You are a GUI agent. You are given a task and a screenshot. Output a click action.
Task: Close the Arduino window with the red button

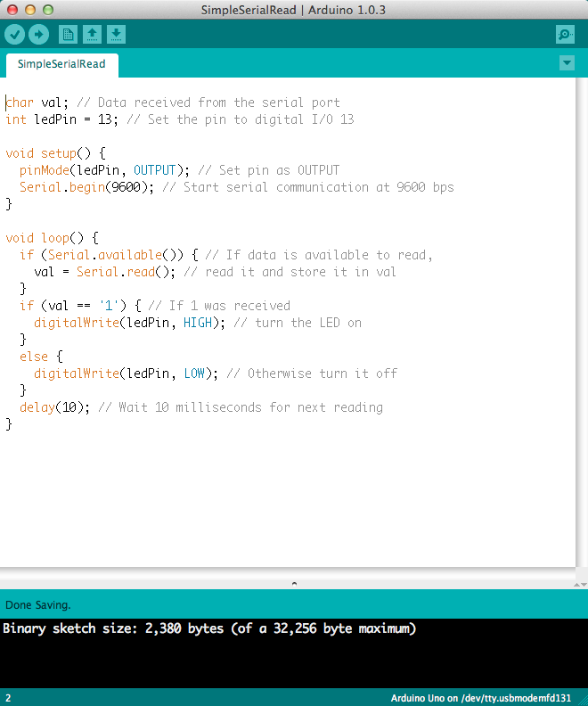click(12, 9)
